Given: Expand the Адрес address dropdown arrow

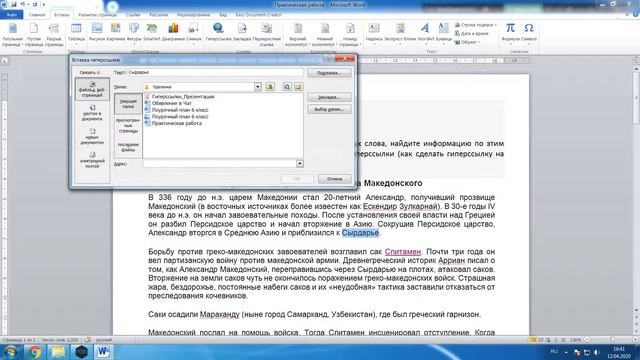Looking at the screenshot, I should (x=300, y=164).
